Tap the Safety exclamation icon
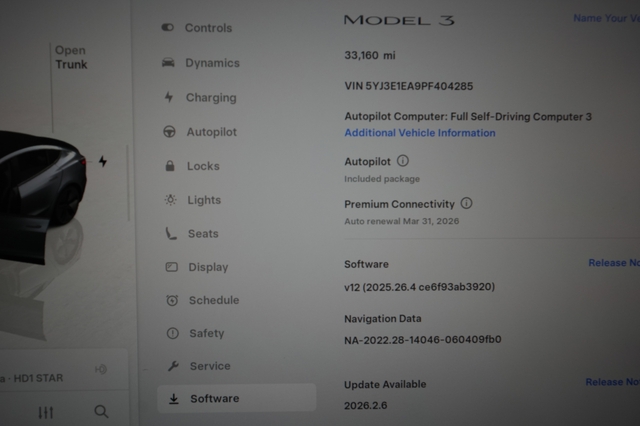Viewport: 640px width, 426px height. [173, 333]
